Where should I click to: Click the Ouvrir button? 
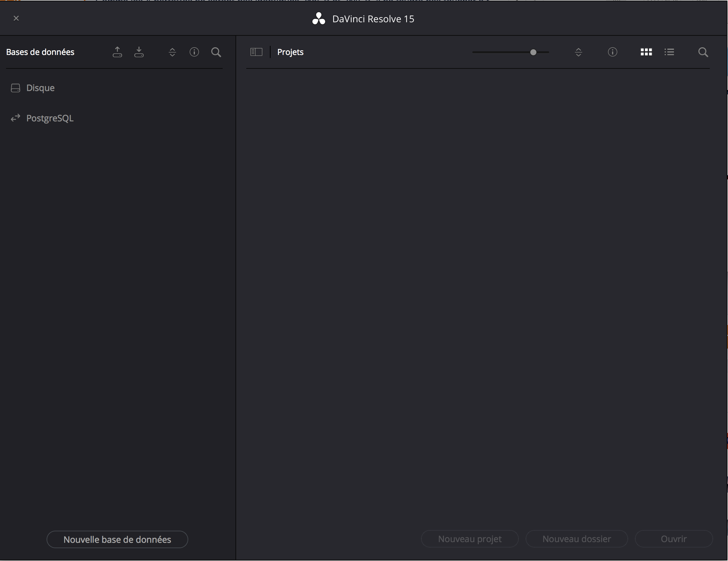(674, 539)
